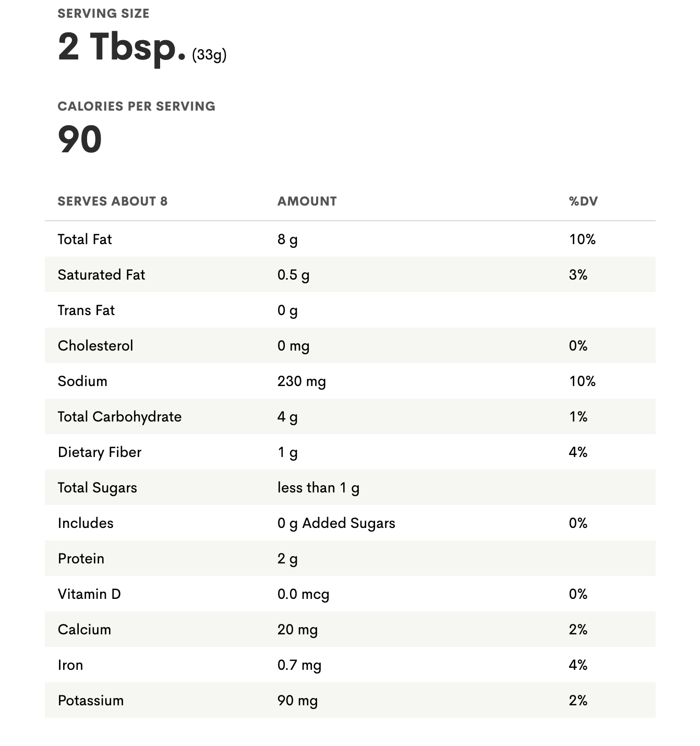
Task: Select the Calcium row label
Action: coord(85,629)
